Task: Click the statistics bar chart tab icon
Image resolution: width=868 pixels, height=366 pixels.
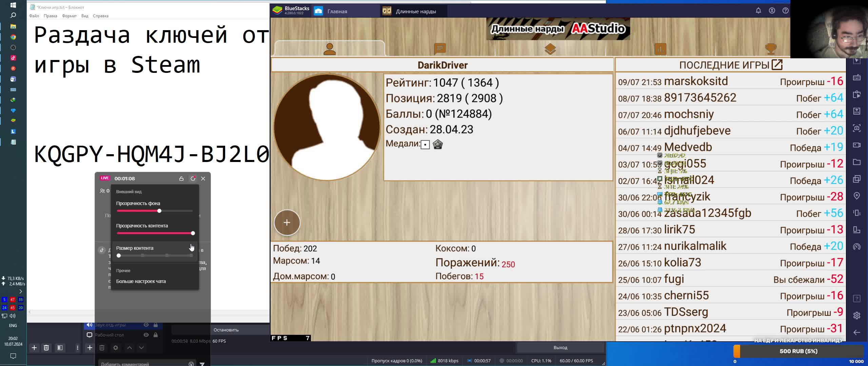Action: pos(660,49)
